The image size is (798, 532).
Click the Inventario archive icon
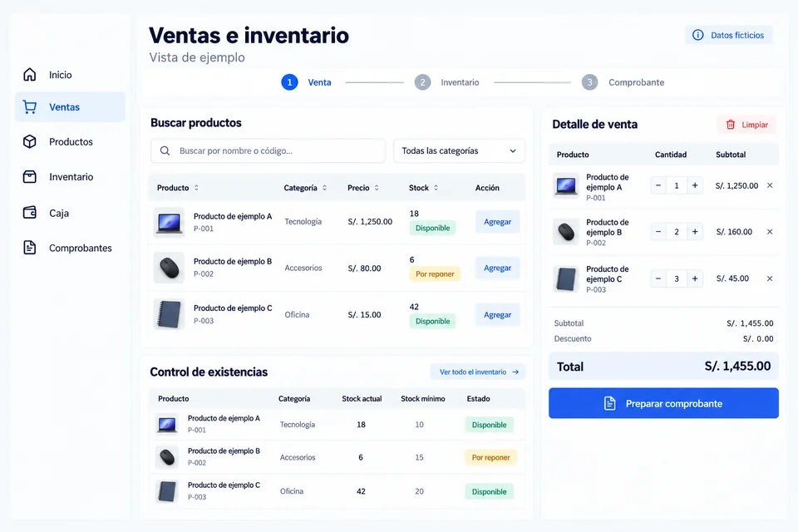click(x=30, y=177)
